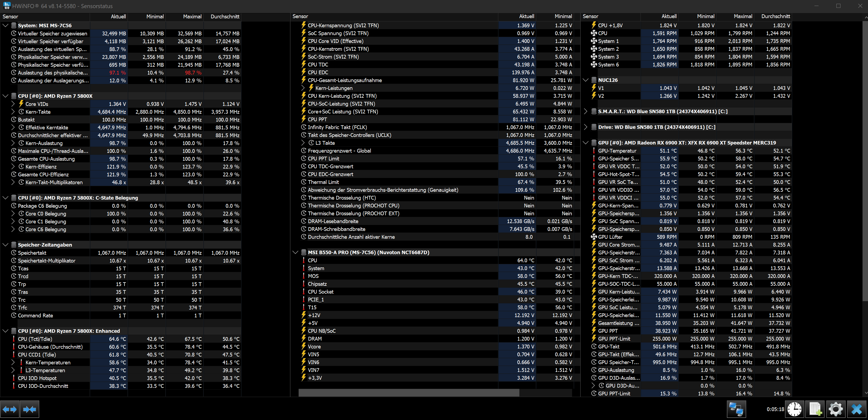Click the HWiNFO app icon in the title bar
The image size is (868, 420).
7,6
